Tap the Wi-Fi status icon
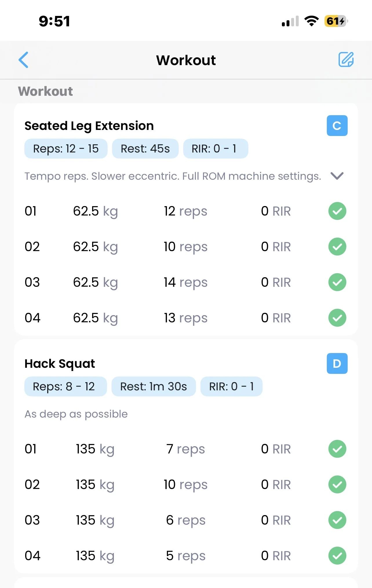 pyautogui.click(x=311, y=21)
